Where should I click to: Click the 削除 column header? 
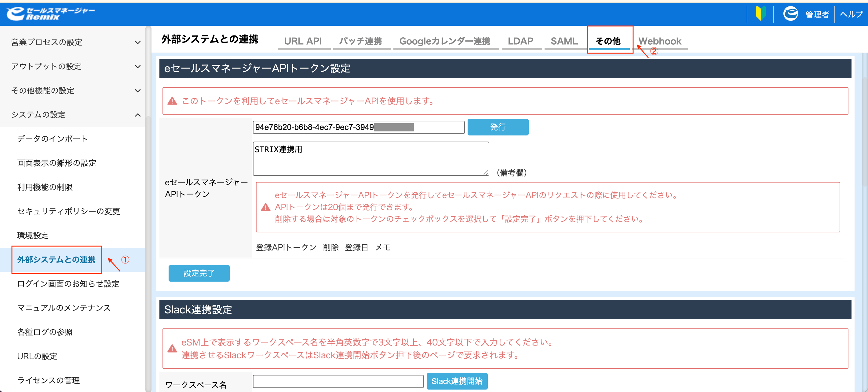(330, 247)
